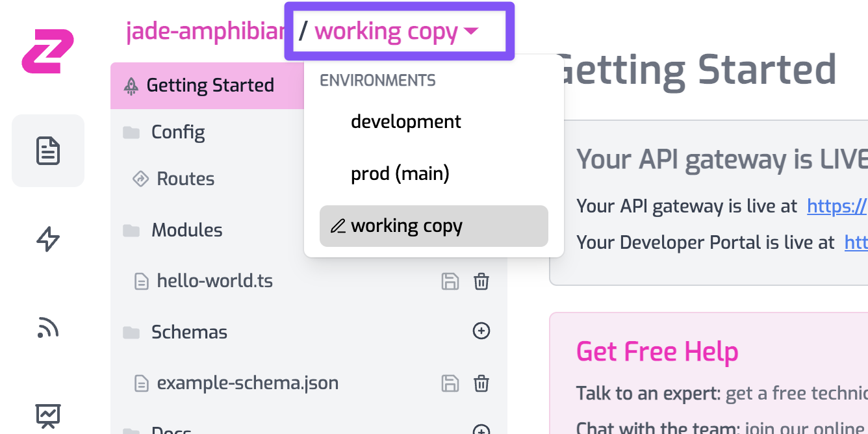Click the lightning bolt sidebar icon
Screen dimensions: 868x434
click(x=48, y=239)
